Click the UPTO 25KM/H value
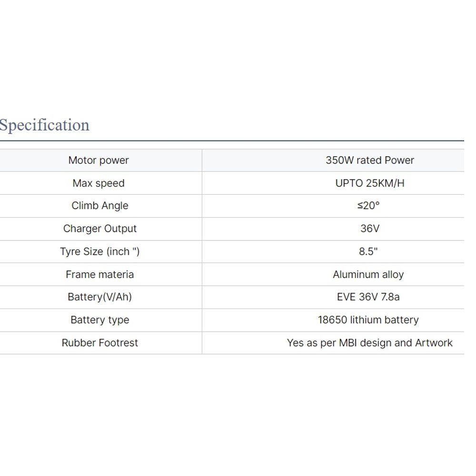This screenshot has width=476, height=476. [369, 183]
